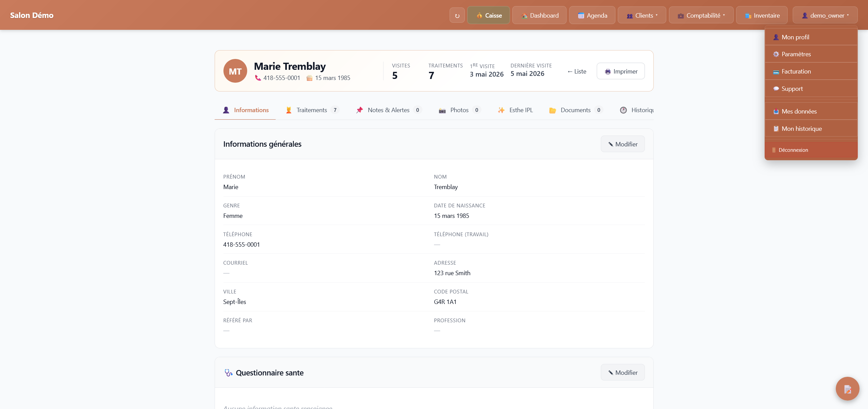Screen dimensions: 868x409
Task: Open Mon historique menu entry
Action: 811,129
